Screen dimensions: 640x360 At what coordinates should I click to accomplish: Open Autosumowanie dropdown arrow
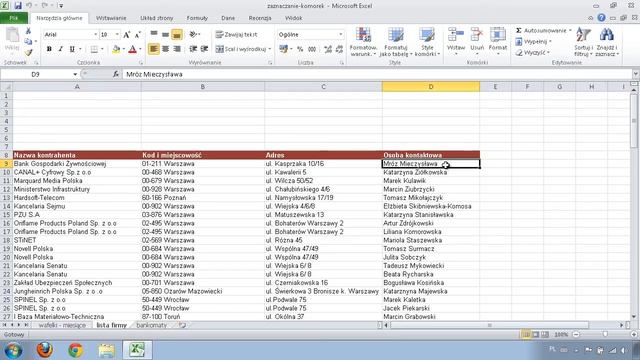click(x=570, y=31)
